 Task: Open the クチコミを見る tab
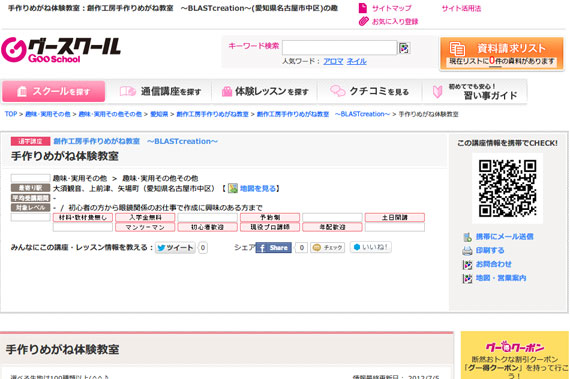pyautogui.click(x=370, y=92)
